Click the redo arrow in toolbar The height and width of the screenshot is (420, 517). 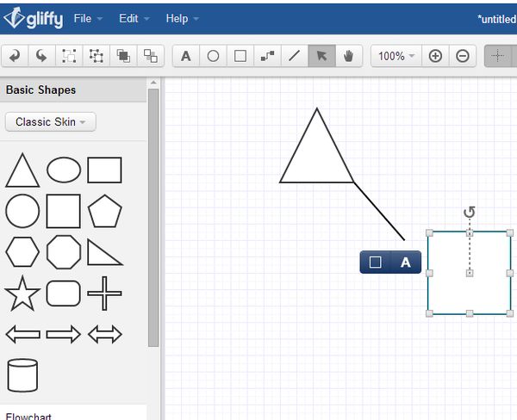(41, 56)
